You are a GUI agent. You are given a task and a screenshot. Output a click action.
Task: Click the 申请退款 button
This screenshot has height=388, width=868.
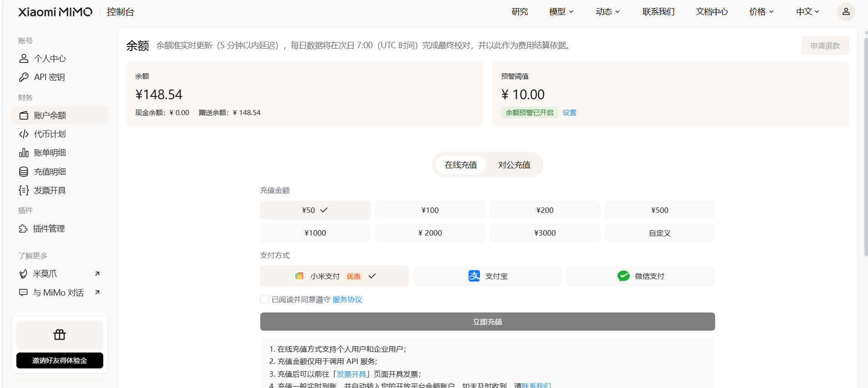(x=825, y=45)
